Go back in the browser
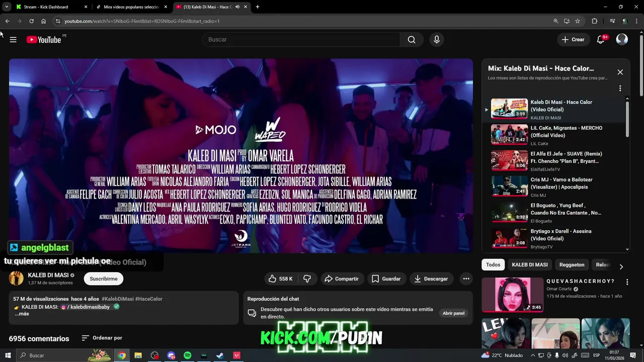This screenshot has width=644, height=362. point(7,21)
